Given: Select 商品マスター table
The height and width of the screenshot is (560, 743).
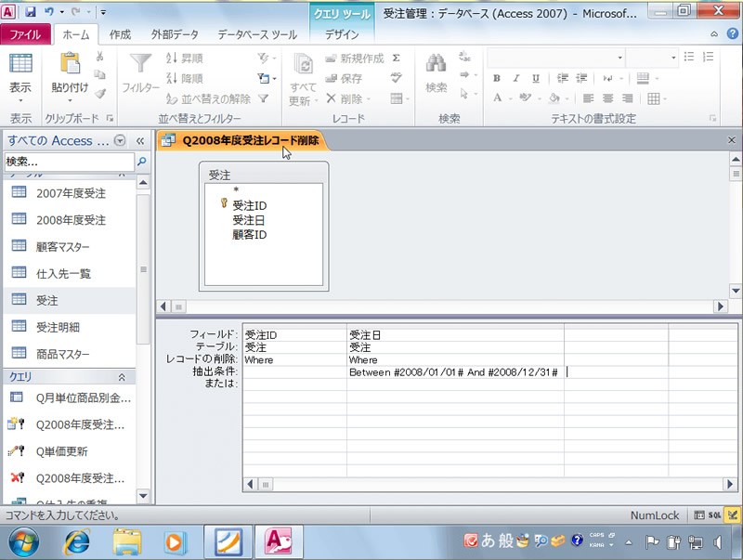Looking at the screenshot, I should coord(69,354).
